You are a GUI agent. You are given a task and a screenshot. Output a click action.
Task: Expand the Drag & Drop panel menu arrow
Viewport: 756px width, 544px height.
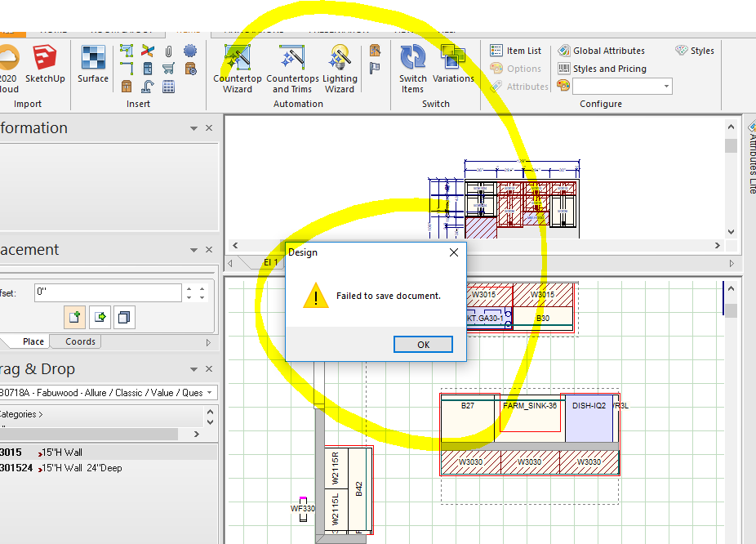pyautogui.click(x=193, y=370)
